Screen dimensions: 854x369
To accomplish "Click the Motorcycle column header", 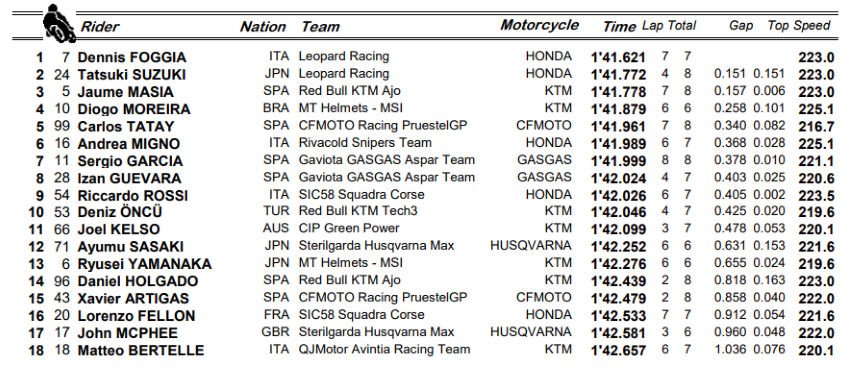I will tap(539, 26).
